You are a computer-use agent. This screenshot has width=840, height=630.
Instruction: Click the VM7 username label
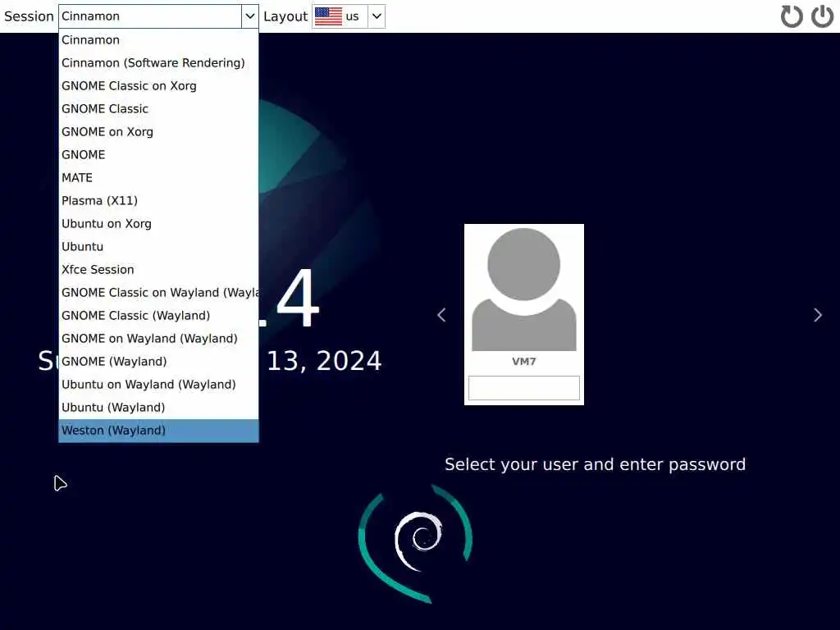tap(524, 362)
